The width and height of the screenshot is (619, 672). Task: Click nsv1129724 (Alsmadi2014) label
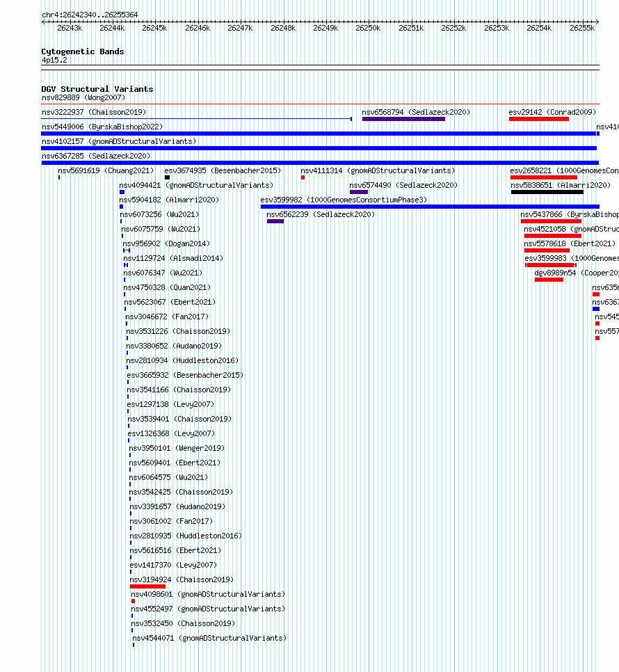pyautogui.click(x=173, y=258)
